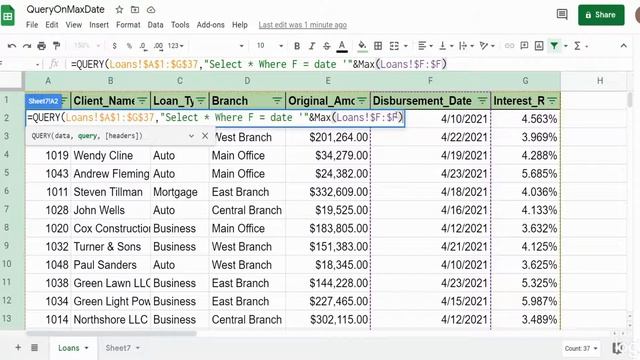Collapse toolbar with the up chevron
The width and height of the screenshot is (640, 360).
(x=623, y=46)
